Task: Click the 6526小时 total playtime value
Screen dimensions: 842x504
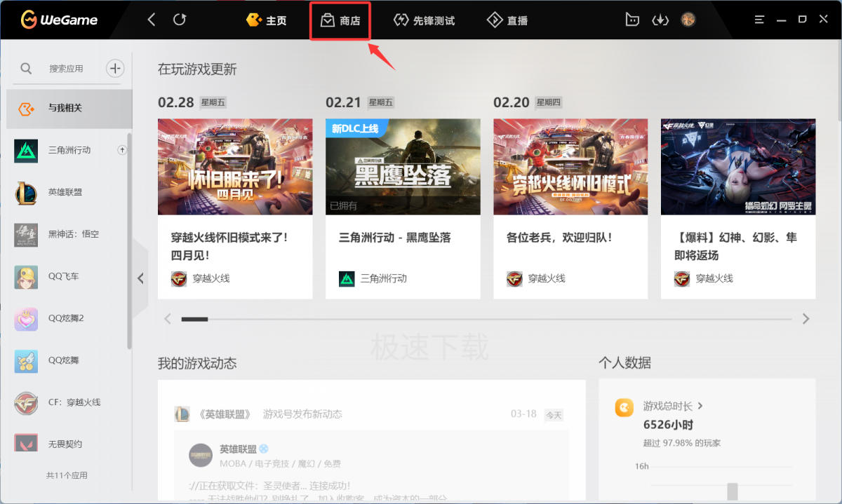Action: [x=668, y=425]
